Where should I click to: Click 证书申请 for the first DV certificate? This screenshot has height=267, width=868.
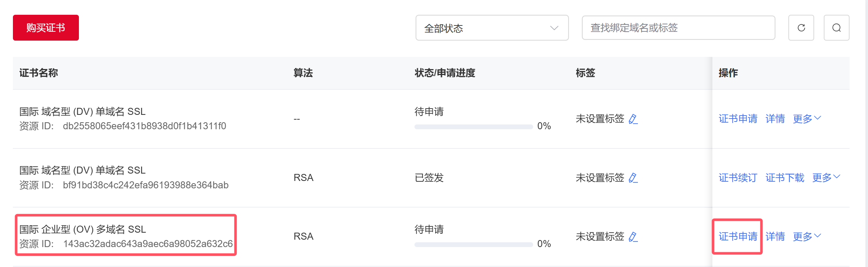point(738,119)
